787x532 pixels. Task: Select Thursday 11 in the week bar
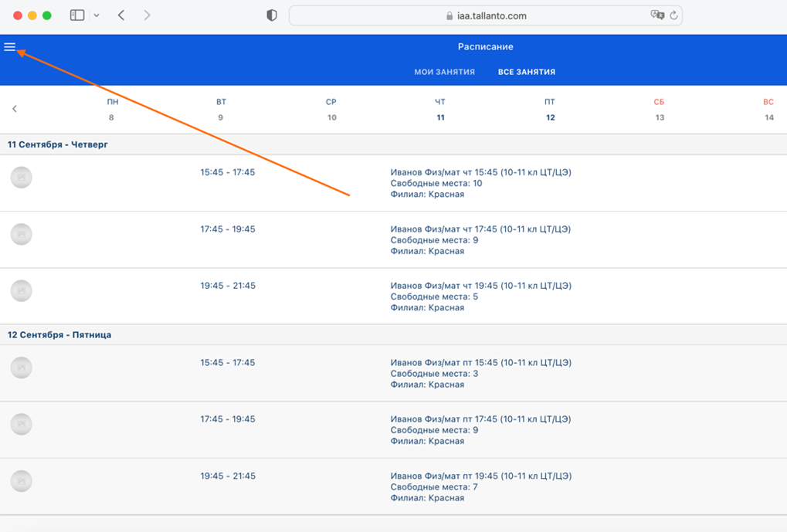coord(440,110)
